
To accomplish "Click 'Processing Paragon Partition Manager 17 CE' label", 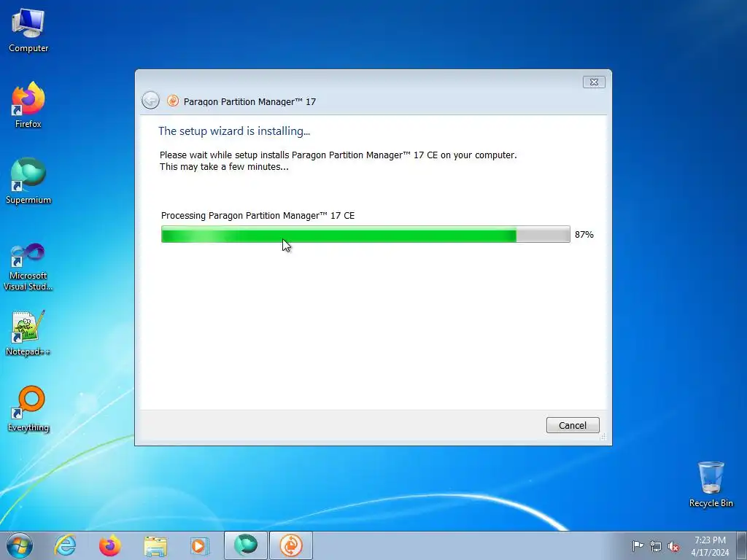I will (258, 216).
